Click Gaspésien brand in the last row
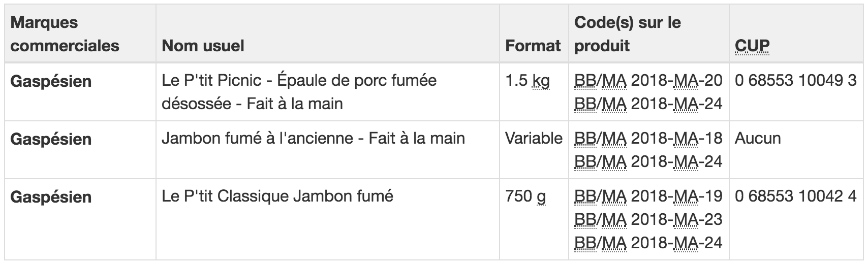Viewport: 868px width, 264px height. tap(51, 197)
